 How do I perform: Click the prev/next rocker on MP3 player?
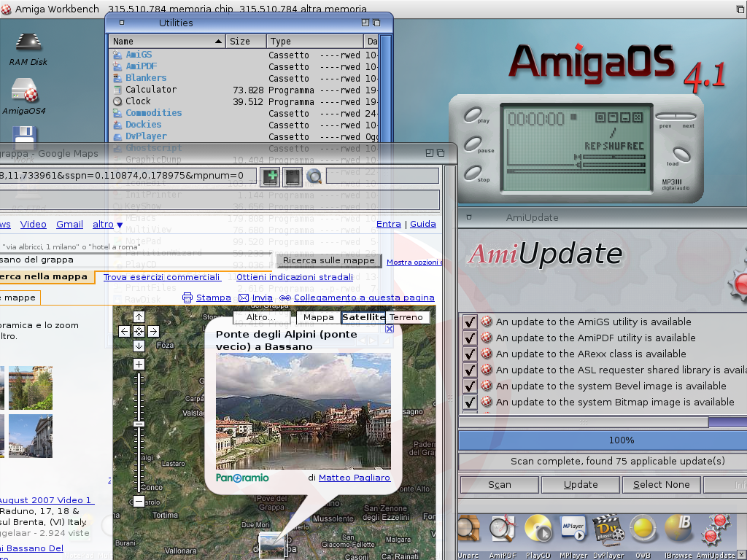pos(676,116)
